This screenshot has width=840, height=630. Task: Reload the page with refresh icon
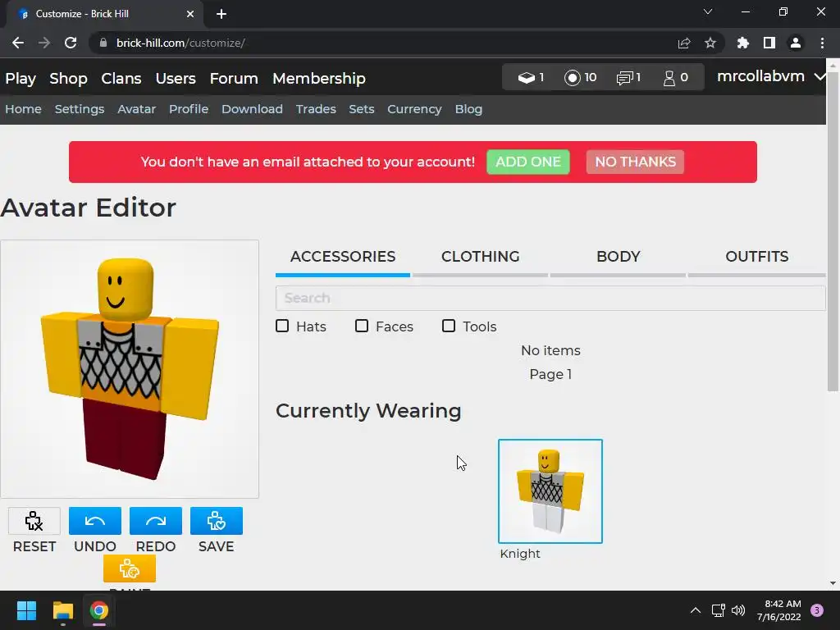pos(71,43)
